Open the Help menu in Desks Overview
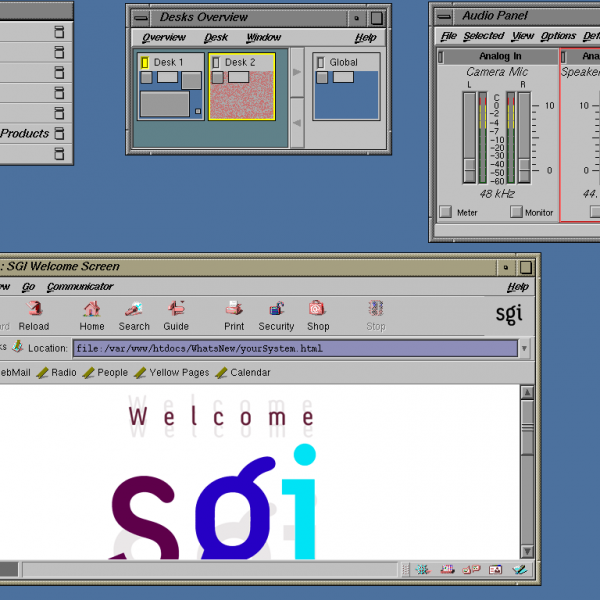600x600 pixels. click(365, 38)
